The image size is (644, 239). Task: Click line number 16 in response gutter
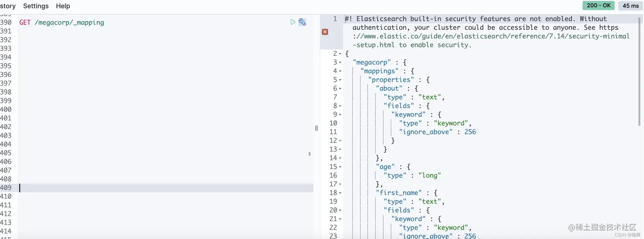[333, 175]
